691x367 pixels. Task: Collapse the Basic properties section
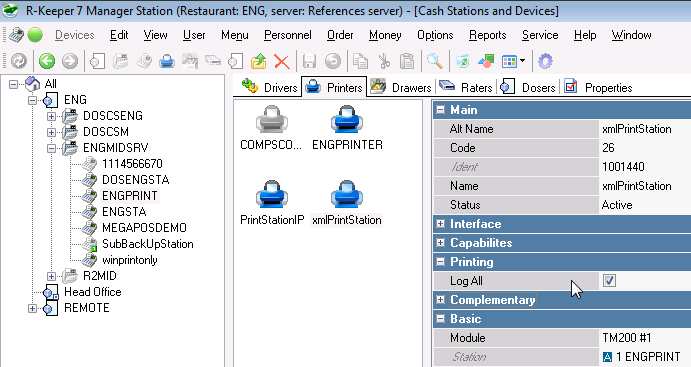(440, 319)
